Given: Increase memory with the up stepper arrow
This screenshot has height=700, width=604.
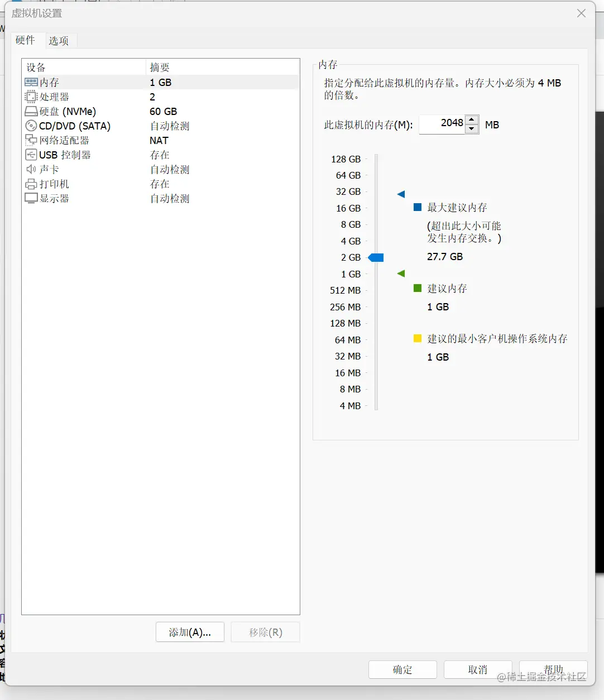Looking at the screenshot, I should [x=472, y=120].
